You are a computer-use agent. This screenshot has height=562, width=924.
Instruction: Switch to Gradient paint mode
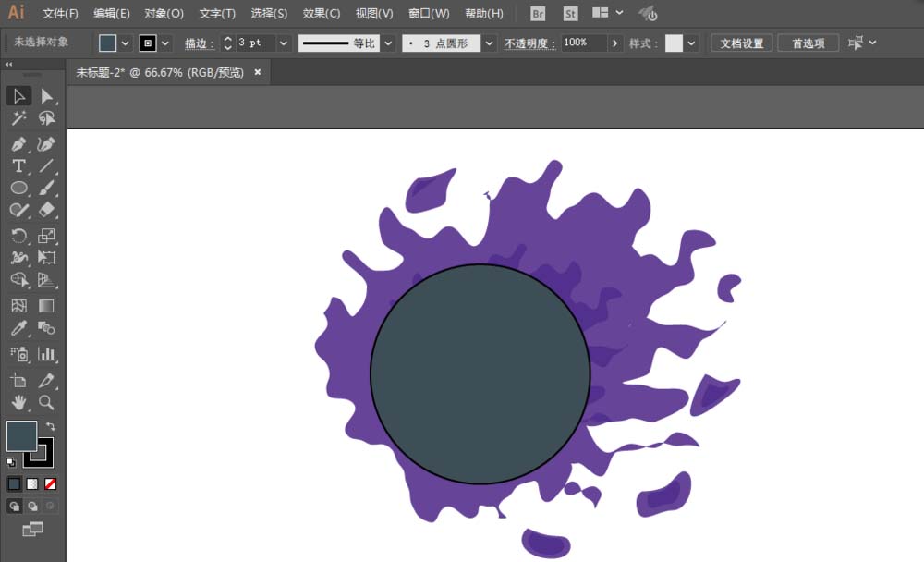click(x=32, y=483)
